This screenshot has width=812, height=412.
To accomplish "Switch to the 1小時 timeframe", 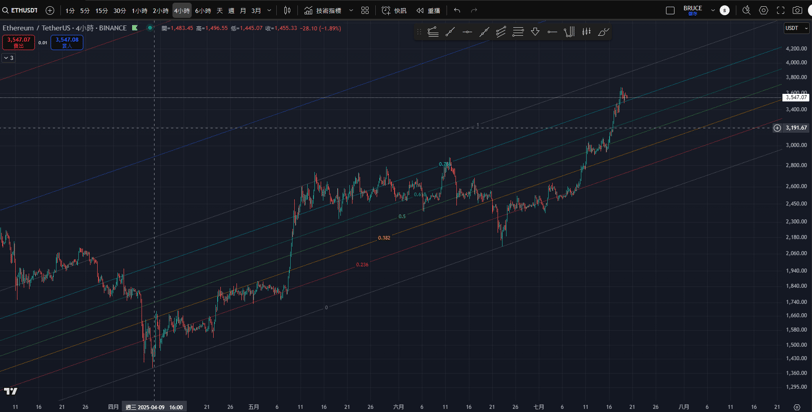I will tap(139, 10).
